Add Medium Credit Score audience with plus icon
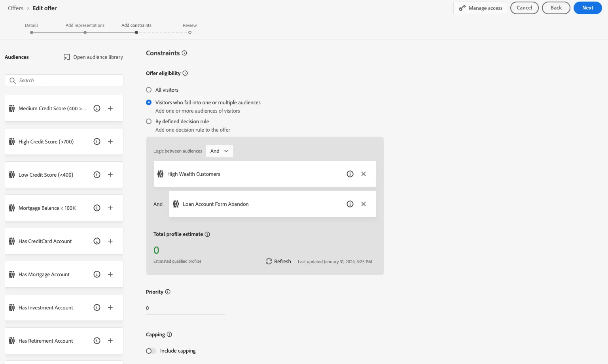Viewport: 608px width, 364px height. [110, 108]
